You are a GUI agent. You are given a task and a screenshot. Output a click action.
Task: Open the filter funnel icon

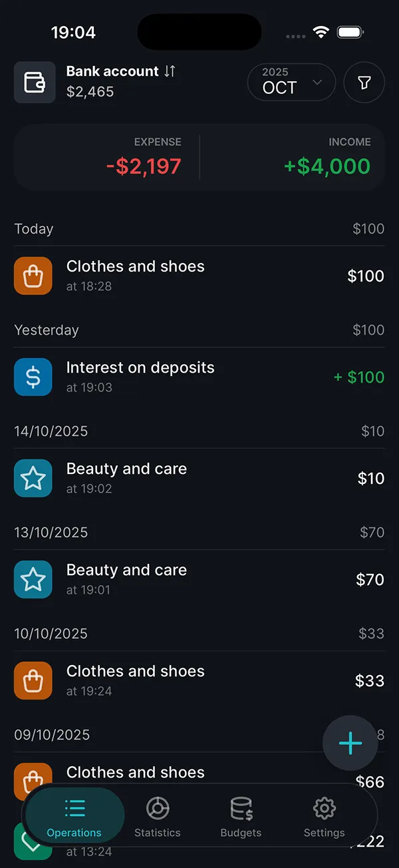[x=364, y=83]
